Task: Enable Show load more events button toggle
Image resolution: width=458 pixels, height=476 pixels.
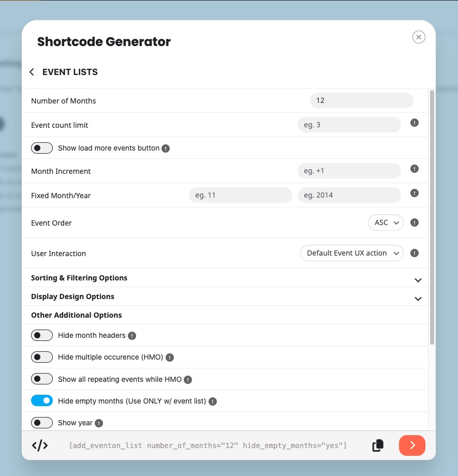Action: coord(42,148)
